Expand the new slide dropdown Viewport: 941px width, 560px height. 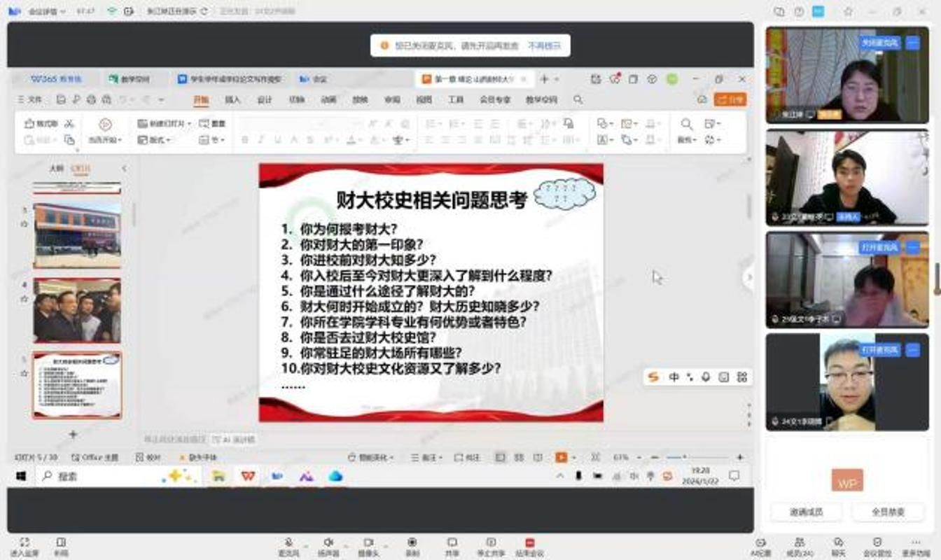coord(189,123)
